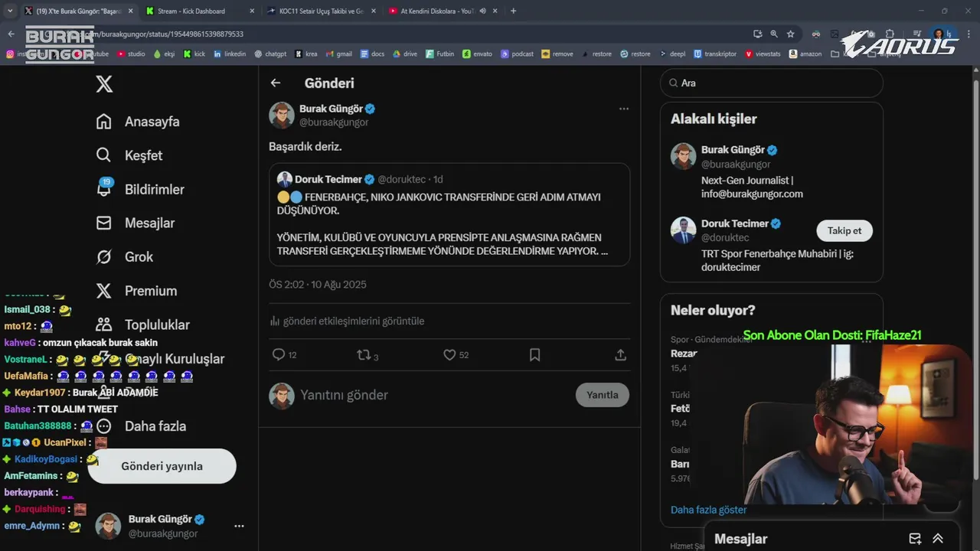This screenshot has height=551, width=980.
Task: Open new message icon in Mesajlar drawer
Action: coord(915,539)
